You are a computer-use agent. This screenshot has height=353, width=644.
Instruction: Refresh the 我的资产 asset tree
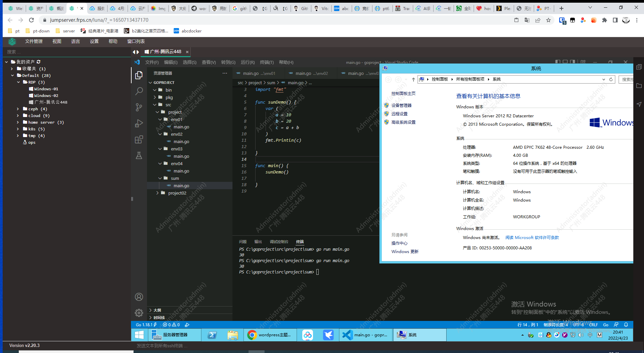pyautogui.click(x=38, y=62)
